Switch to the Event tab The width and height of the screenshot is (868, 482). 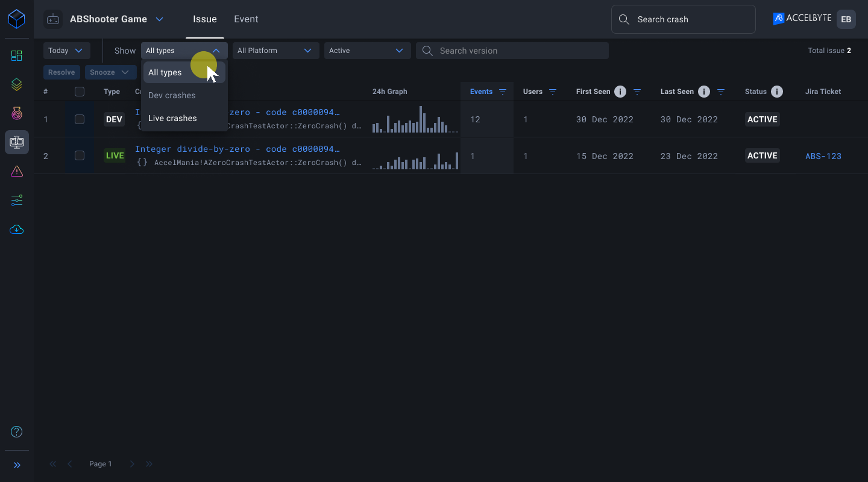pyautogui.click(x=246, y=19)
